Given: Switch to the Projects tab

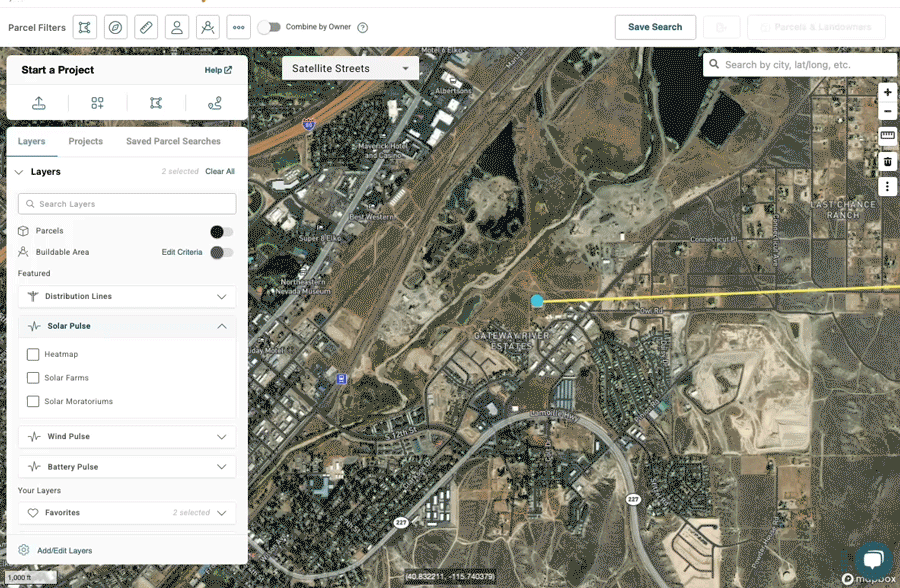Looking at the screenshot, I should [x=85, y=141].
